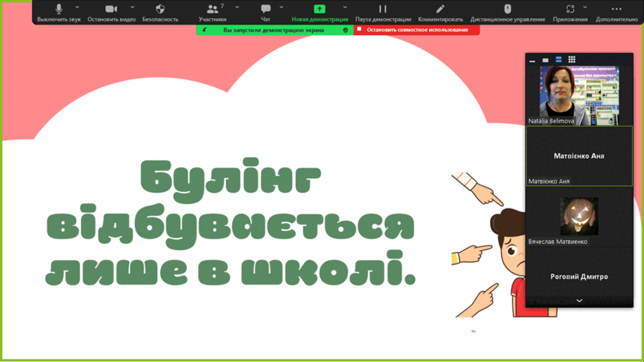Select Natalia Belimova video thumbnail

(579, 95)
